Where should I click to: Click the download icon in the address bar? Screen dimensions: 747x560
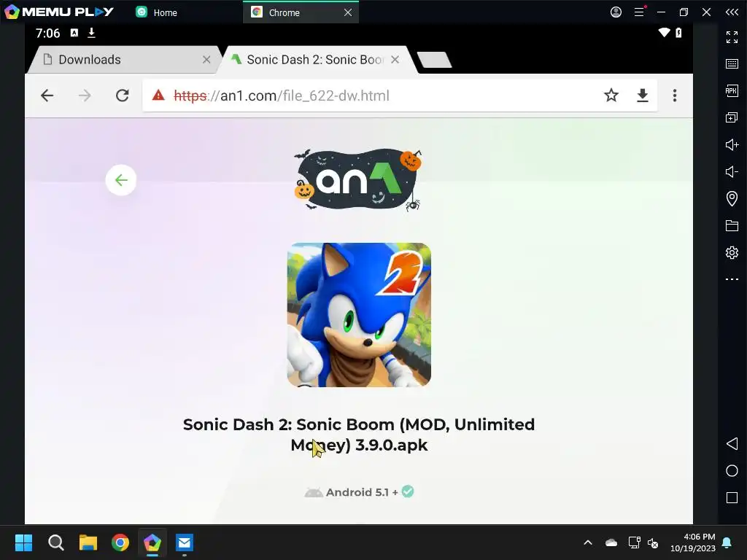coord(643,96)
